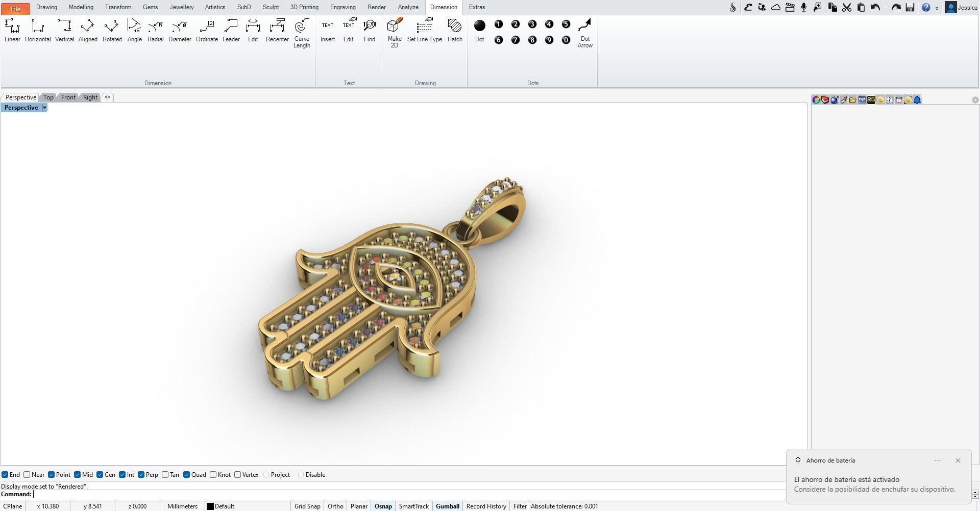Toggle the Mid osnap checkbox
Screen dimensions: 980x511
tap(78, 475)
